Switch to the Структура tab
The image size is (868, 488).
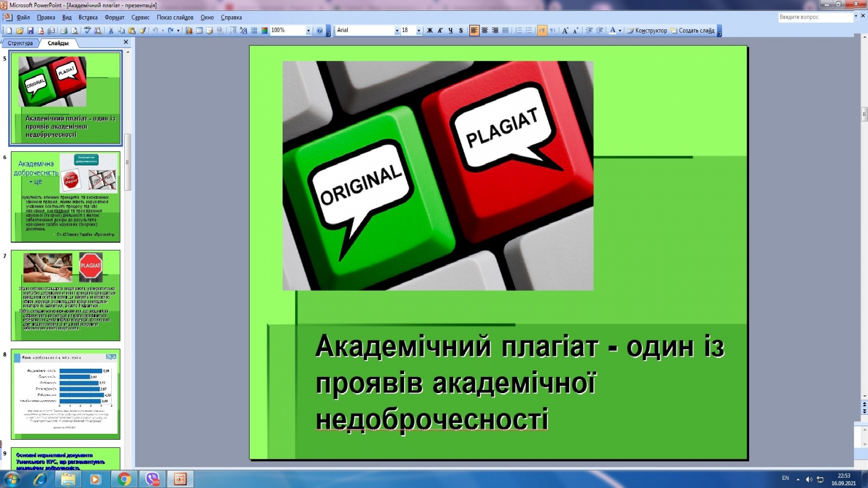[20, 43]
